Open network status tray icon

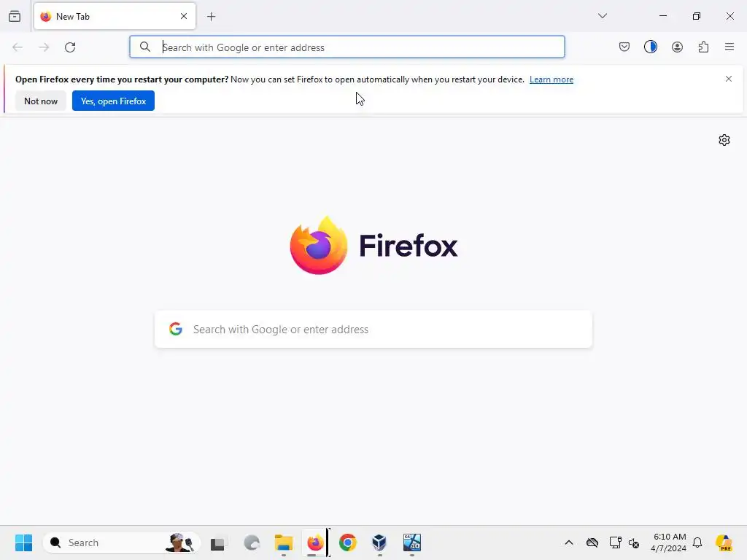(615, 542)
